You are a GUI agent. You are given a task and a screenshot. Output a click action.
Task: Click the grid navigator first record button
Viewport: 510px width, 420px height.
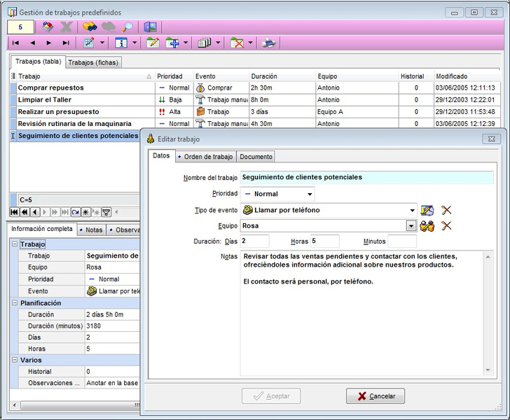14,212
